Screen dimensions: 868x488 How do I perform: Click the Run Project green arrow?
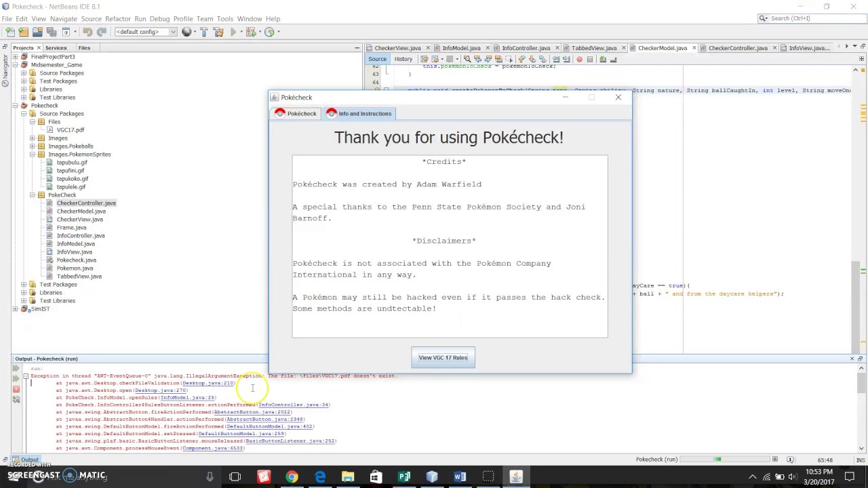[x=233, y=32]
